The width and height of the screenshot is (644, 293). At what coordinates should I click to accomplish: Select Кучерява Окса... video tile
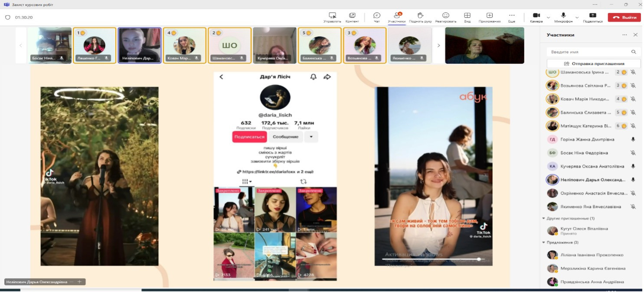click(x=275, y=46)
